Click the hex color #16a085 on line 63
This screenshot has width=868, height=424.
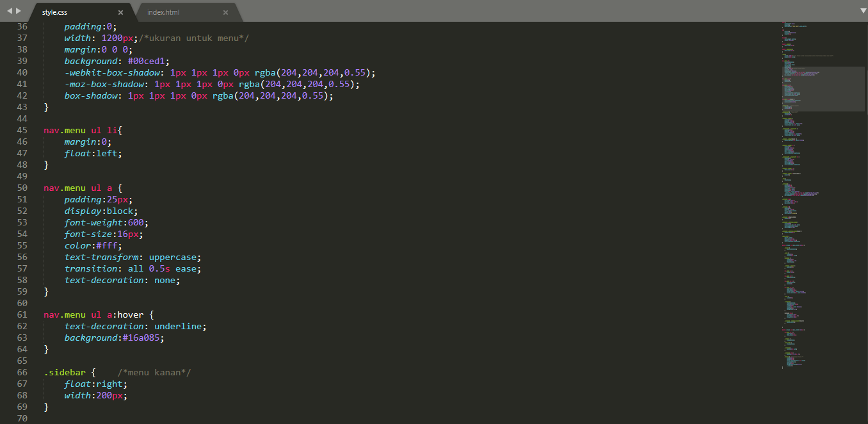[141, 338]
